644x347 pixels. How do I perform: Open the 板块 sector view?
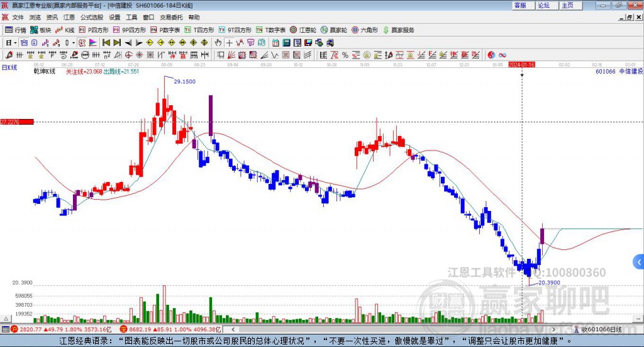click(x=41, y=30)
